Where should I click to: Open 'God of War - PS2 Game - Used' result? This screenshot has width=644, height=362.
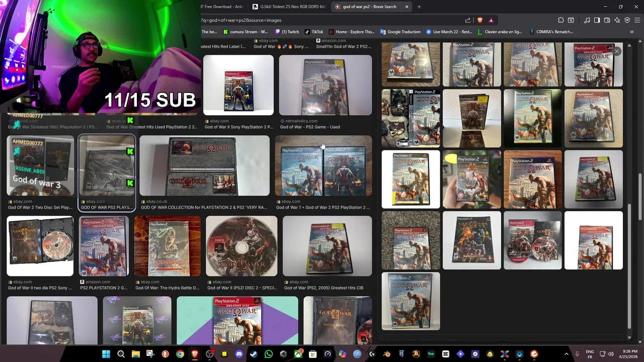coord(325,84)
